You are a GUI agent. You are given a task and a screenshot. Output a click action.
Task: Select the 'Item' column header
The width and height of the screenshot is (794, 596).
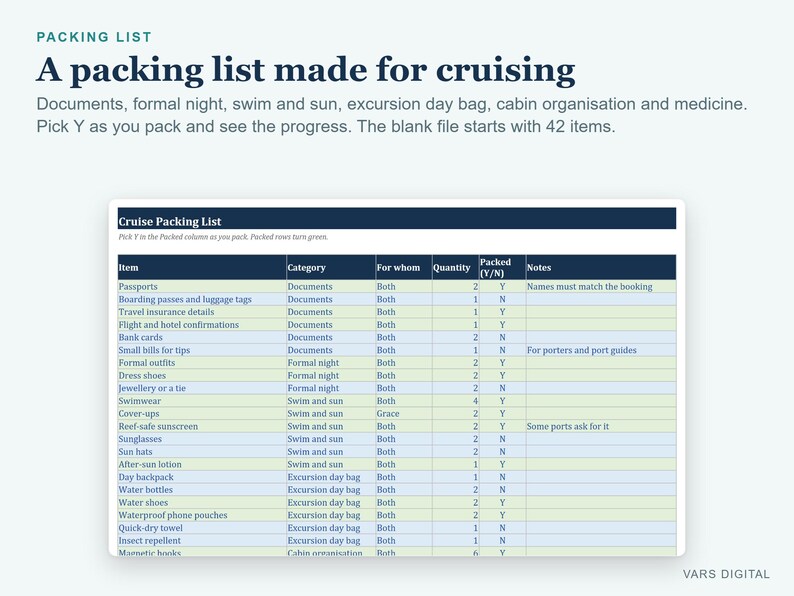pyautogui.click(x=202, y=267)
